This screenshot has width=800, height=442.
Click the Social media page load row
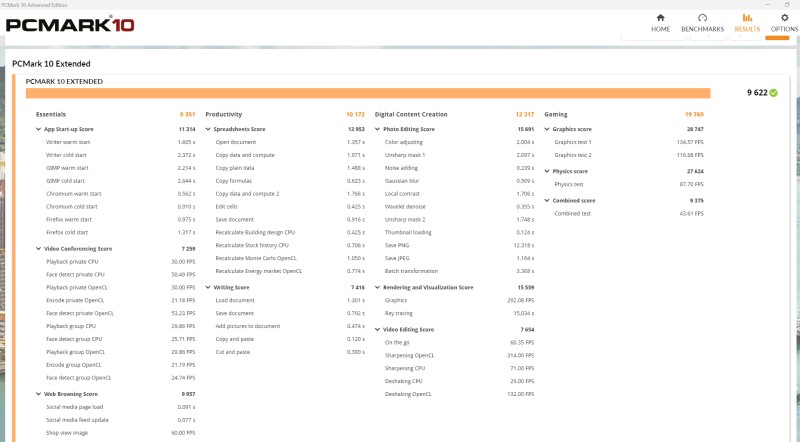click(x=120, y=407)
